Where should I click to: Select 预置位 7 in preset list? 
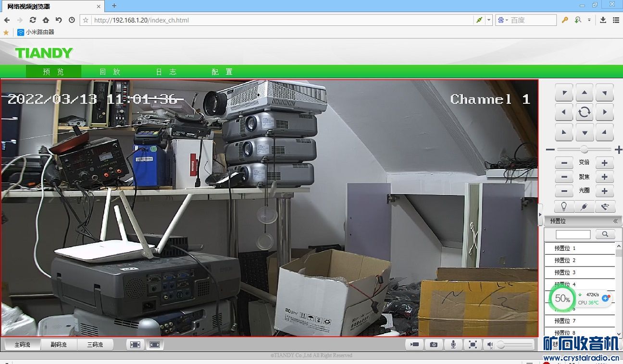click(580, 321)
